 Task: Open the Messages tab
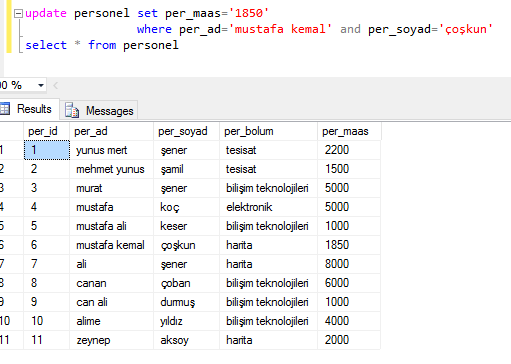point(99,110)
